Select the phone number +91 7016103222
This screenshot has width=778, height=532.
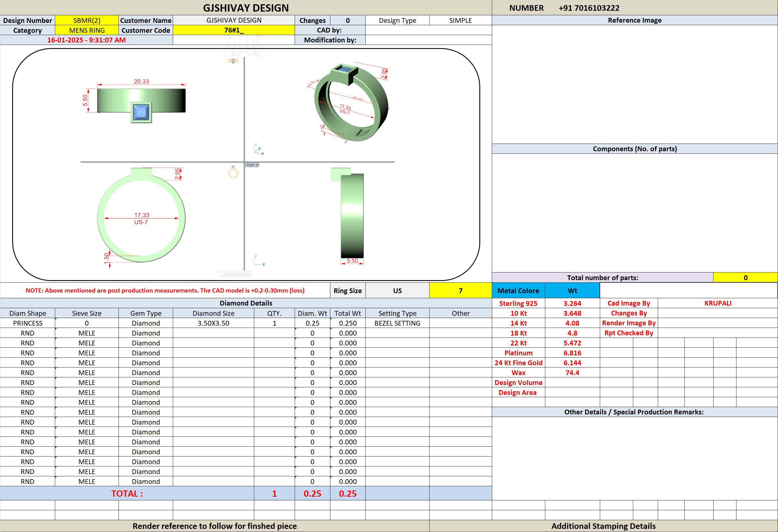[x=589, y=8]
